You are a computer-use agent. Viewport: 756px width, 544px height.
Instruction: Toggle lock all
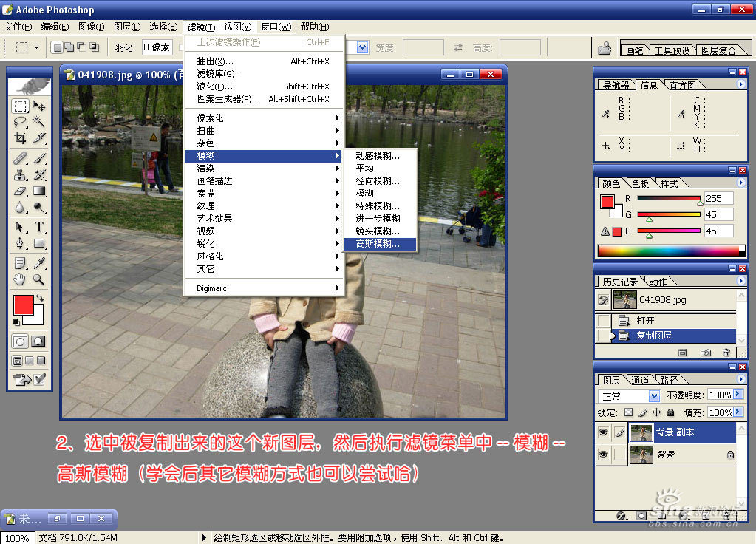pos(671,412)
